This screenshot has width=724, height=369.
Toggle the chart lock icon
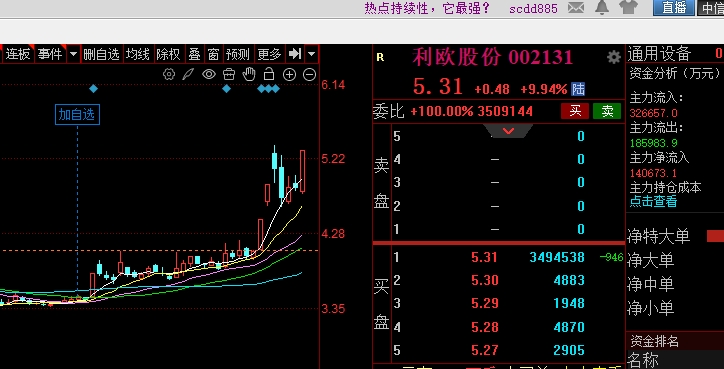[x=269, y=74]
